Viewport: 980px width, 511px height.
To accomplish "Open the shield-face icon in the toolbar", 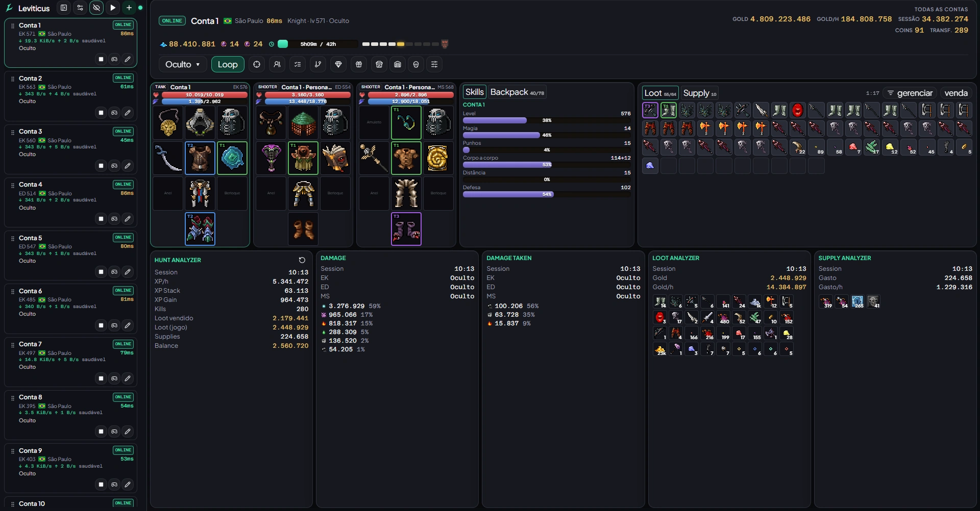I will click(416, 64).
